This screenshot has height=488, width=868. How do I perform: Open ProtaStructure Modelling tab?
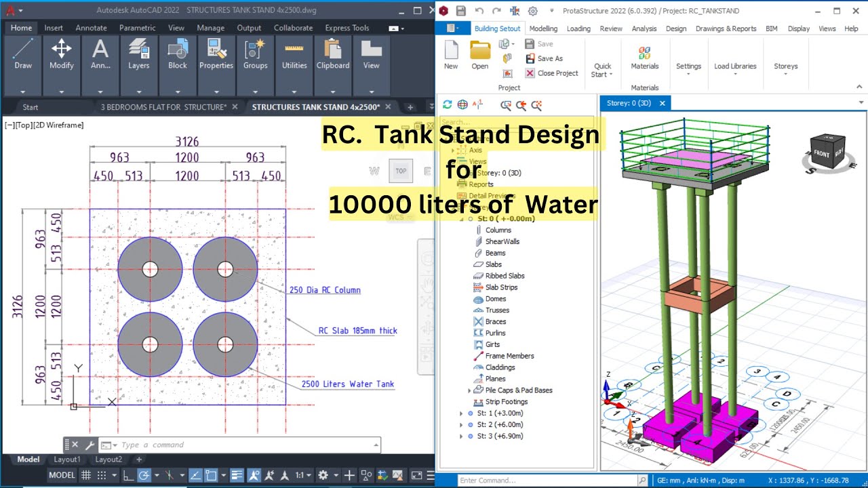click(543, 28)
